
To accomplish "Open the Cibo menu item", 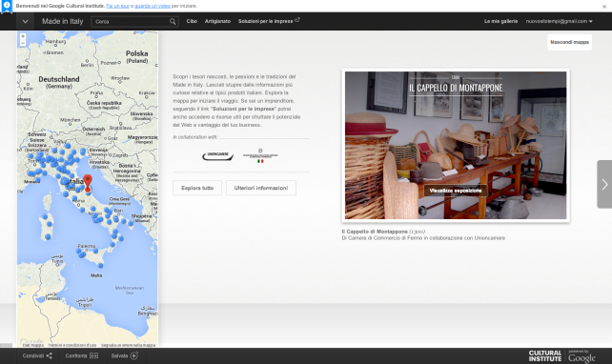I will click(x=192, y=21).
